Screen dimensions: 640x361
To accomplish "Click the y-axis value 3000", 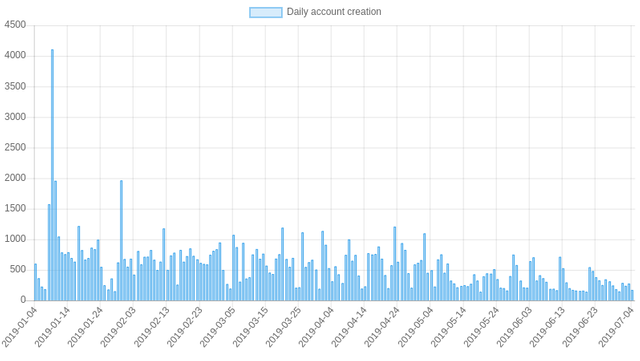I will tap(15, 117).
